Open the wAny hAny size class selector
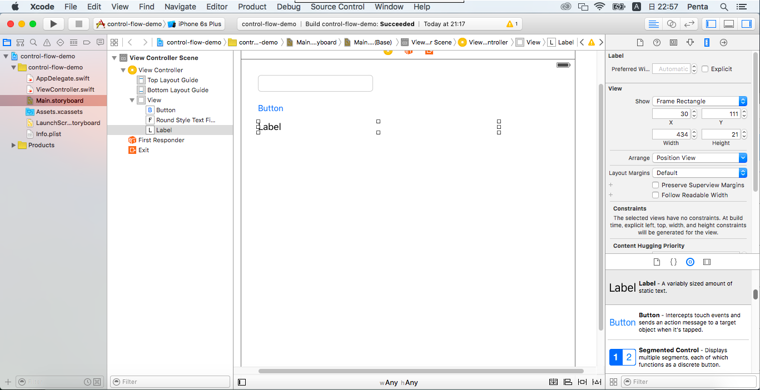The image size is (760, 390). pos(399,383)
